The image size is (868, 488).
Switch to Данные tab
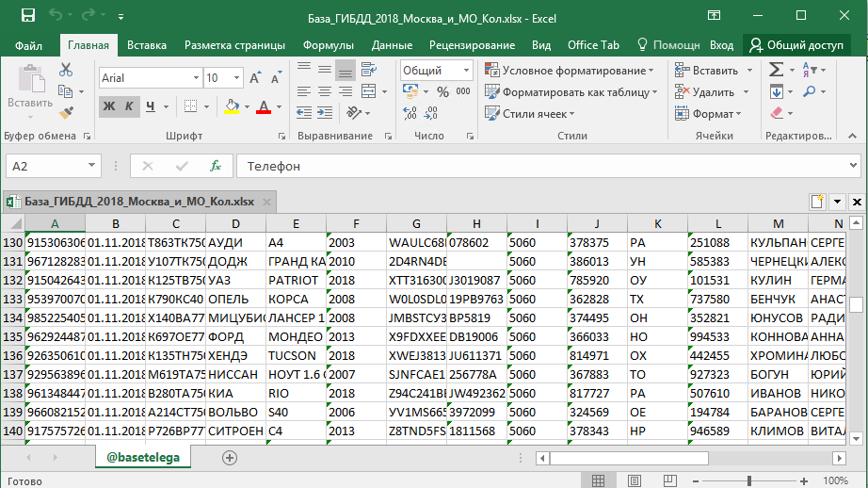coord(392,45)
